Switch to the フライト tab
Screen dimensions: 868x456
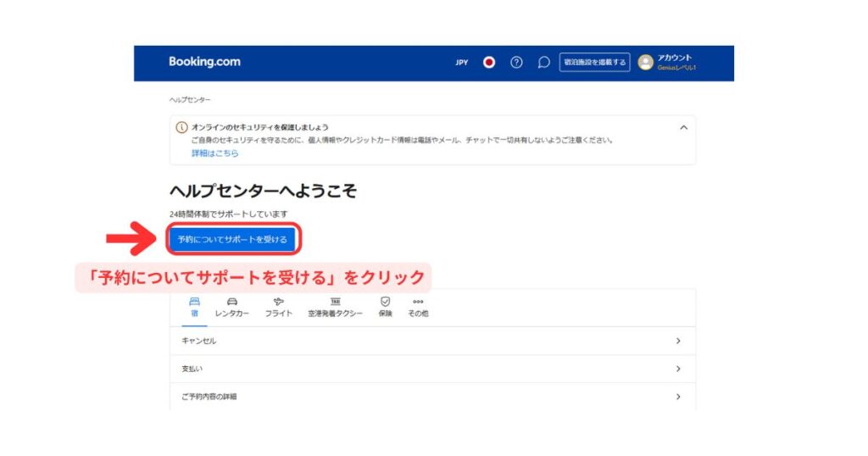click(278, 308)
